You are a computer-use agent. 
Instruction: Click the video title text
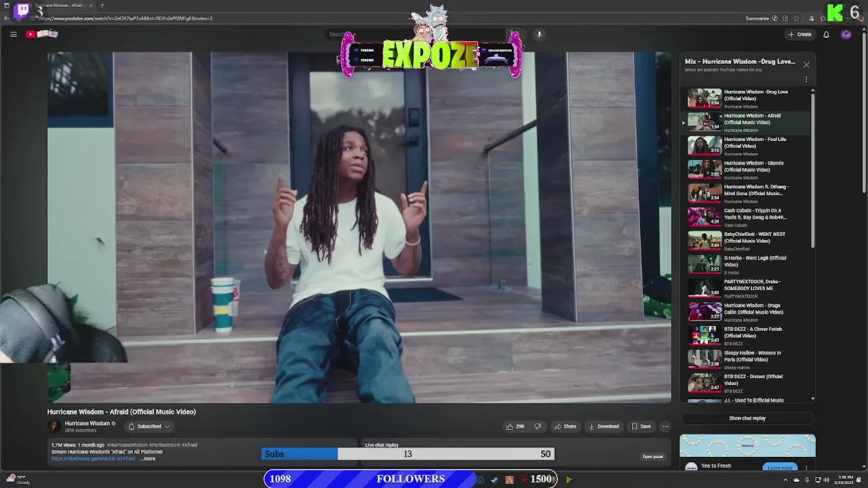[121, 411]
